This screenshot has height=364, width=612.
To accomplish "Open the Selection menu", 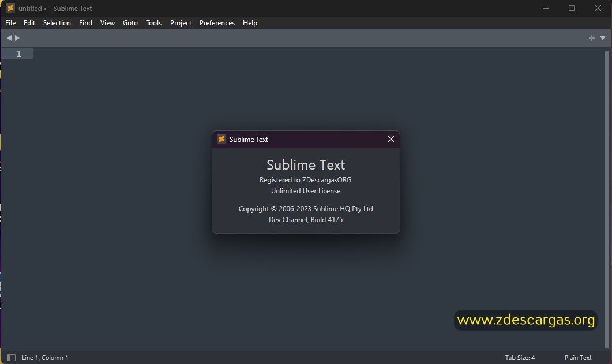I will (57, 23).
